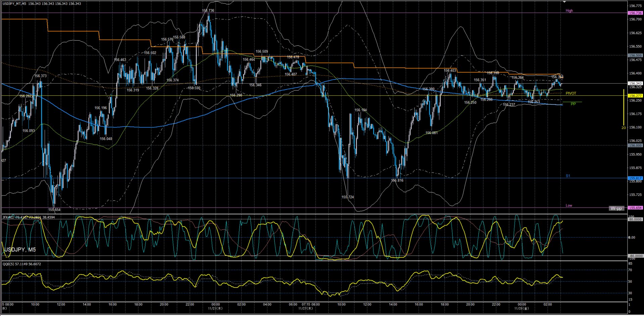The image size is (644, 316).
Task: Click the S1 line text label
Action: point(568,176)
